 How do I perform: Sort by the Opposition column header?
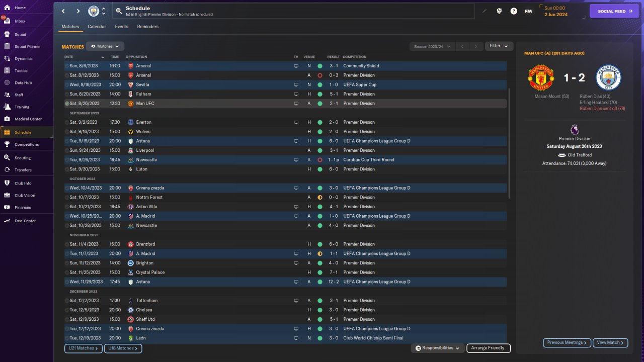coord(136,57)
